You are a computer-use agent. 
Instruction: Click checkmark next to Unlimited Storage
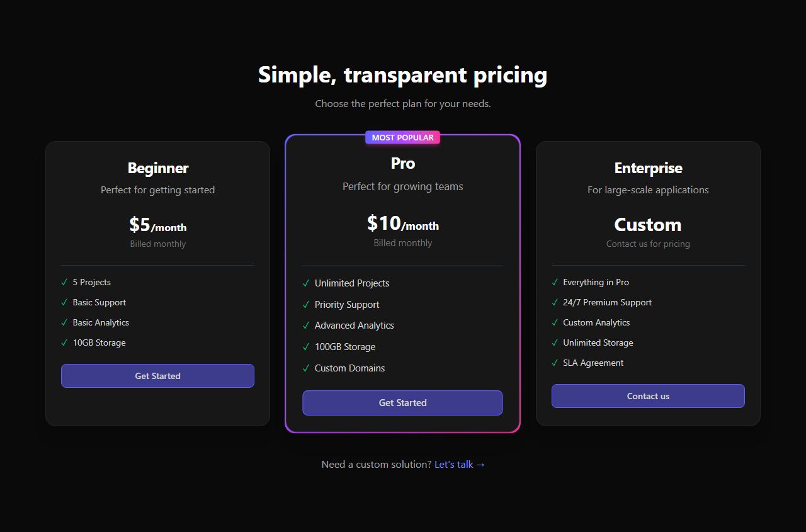click(555, 342)
